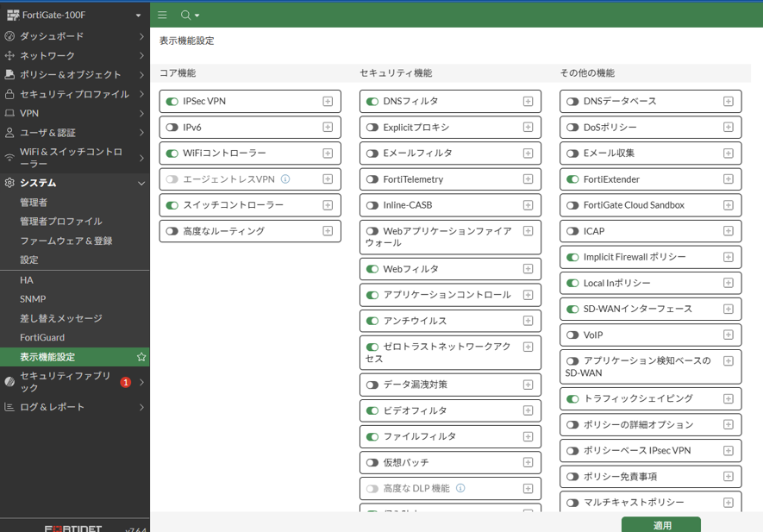Click the network icon beside ネットワーク
This screenshot has width=763, height=532.
[x=9, y=55]
